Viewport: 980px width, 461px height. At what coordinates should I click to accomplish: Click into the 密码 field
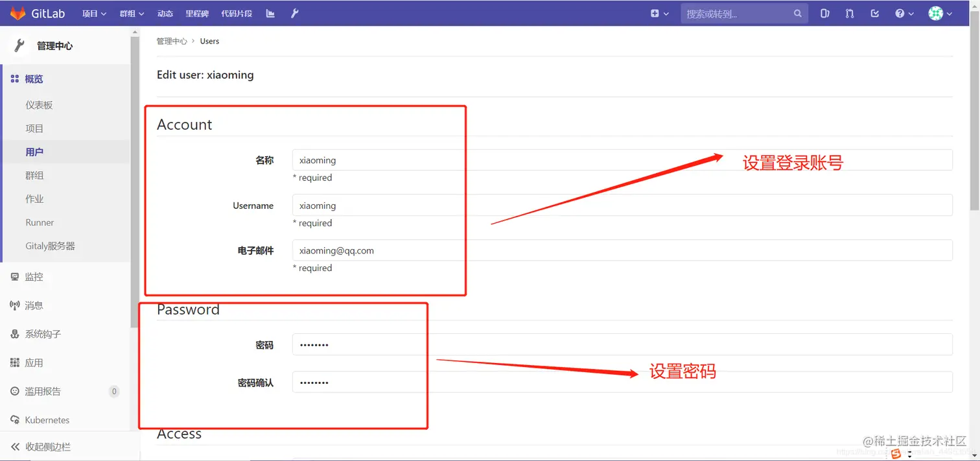[622, 344]
